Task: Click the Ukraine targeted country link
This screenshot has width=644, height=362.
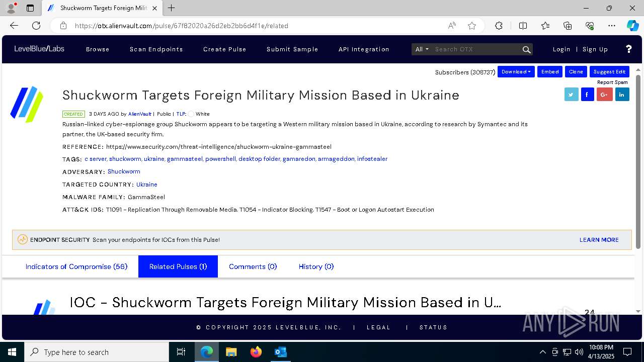Action: click(x=147, y=185)
